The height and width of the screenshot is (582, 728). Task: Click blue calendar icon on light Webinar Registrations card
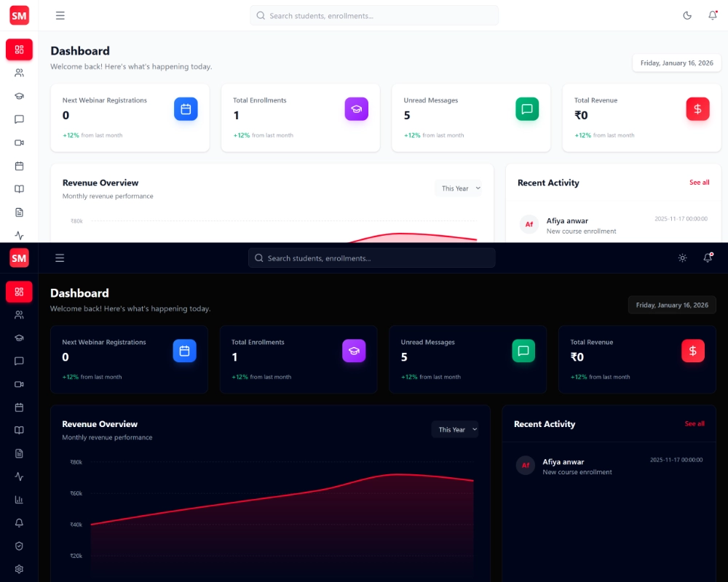[x=186, y=109]
